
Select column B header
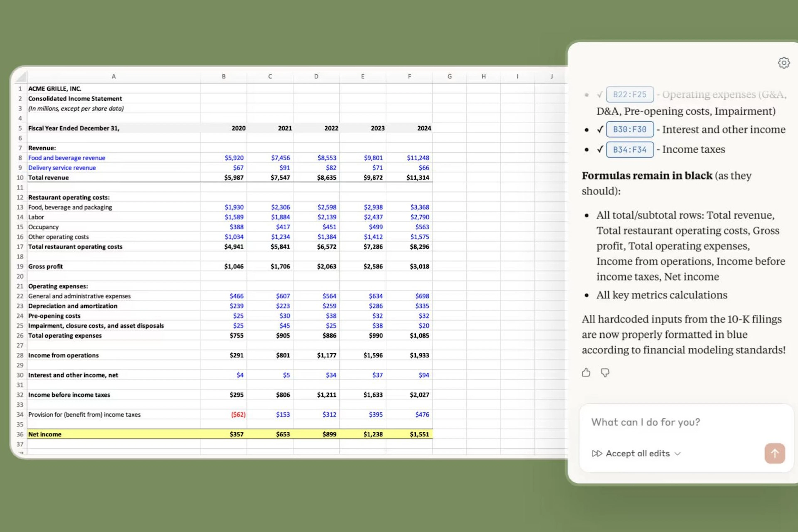tap(224, 77)
